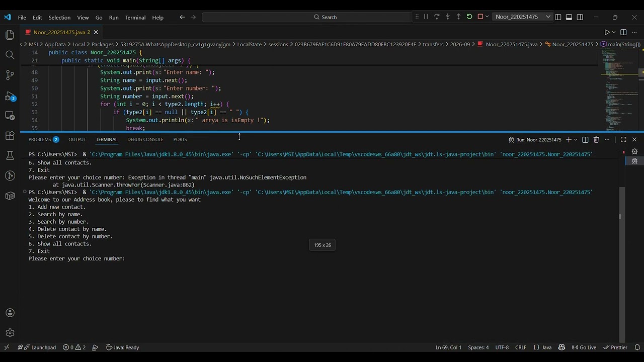Viewport: 644px width, 362px height.
Task: Change Spaces: 4 indentation setting
Action: tap(478, 347)
